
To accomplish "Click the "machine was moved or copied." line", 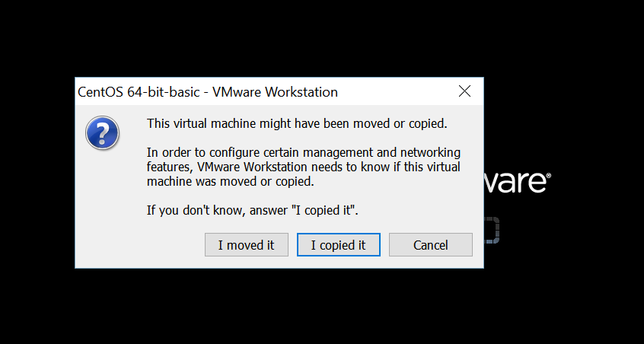I will tap(230, 182).
